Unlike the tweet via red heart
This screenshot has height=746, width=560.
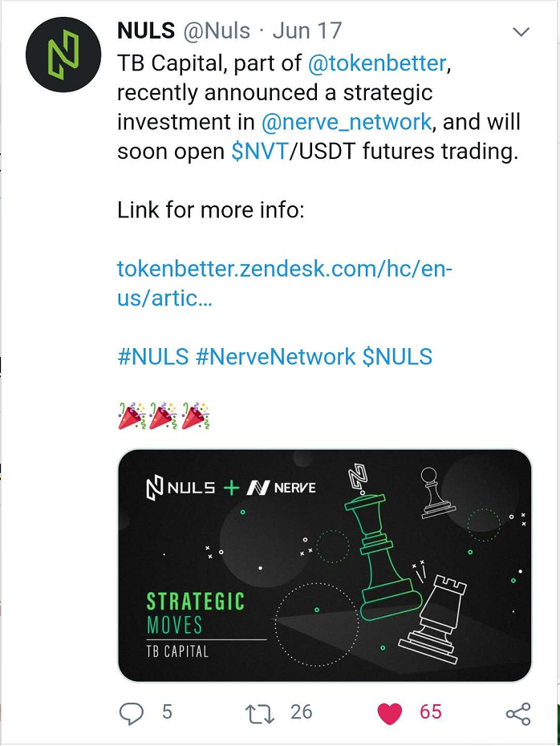tap(390, 713)
